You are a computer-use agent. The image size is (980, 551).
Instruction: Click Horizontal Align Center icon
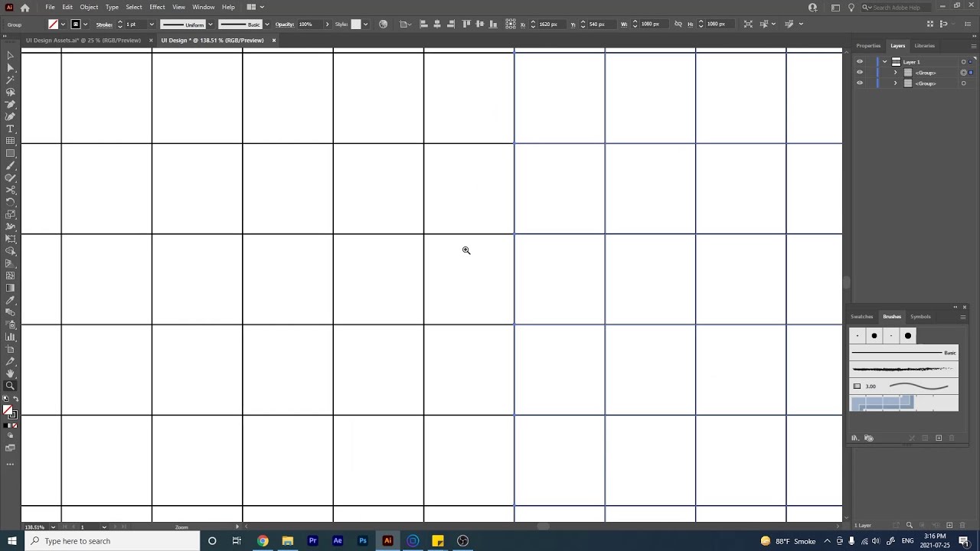click(437, 24)
